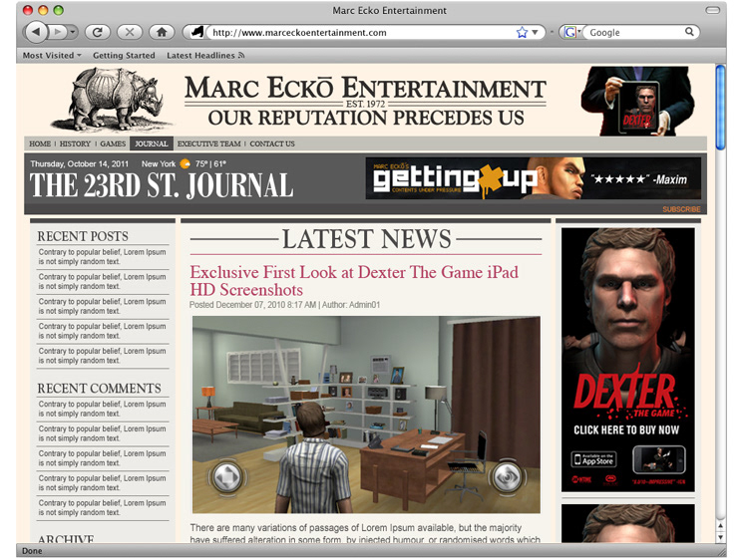Click the Thursday, October 14, 2011 date text
Viewport: 740px width, 560px height.
(x=80, y=164)
